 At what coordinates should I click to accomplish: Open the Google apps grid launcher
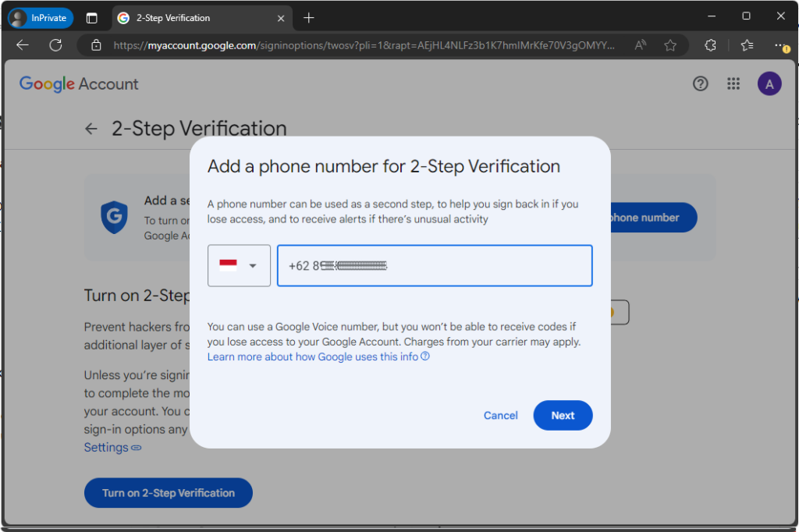(x=733, y=84)
